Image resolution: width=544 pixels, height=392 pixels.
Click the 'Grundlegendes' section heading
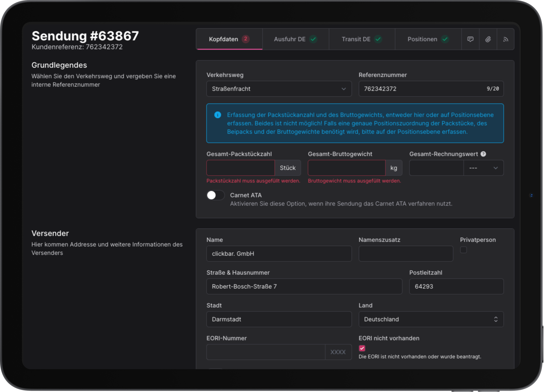[x=59, y=65]
